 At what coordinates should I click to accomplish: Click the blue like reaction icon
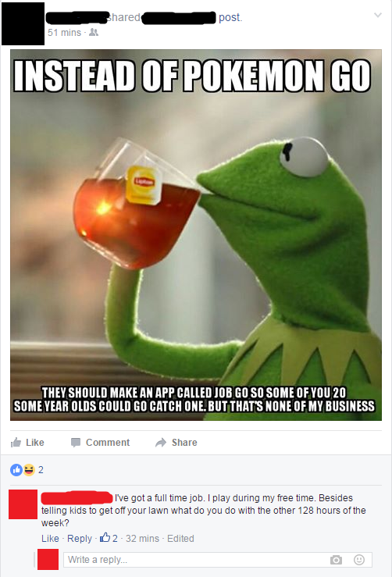16,470
